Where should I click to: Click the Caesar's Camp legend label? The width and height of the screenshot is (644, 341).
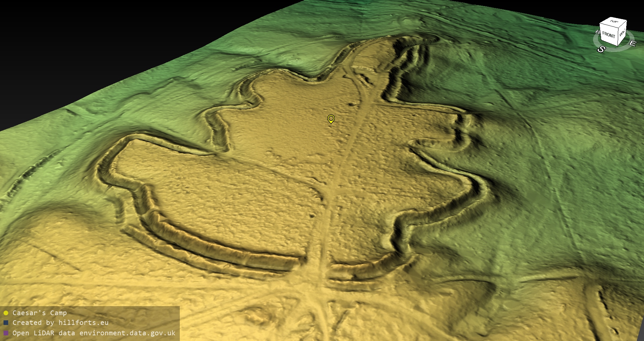pos(40,313)
